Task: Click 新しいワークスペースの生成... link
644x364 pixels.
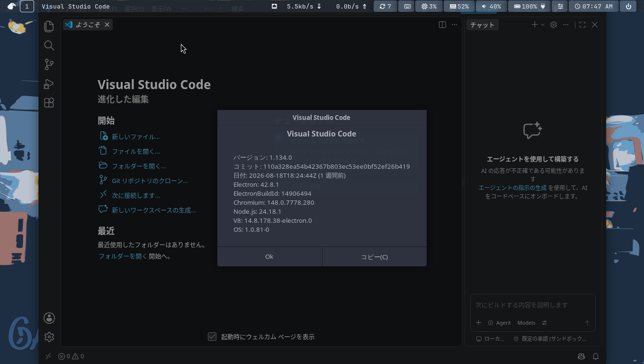Action: [x=153, y=210]
